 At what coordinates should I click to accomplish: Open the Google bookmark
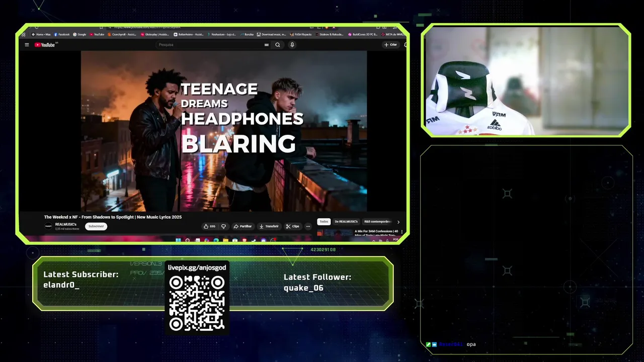[x=80, y=35]
